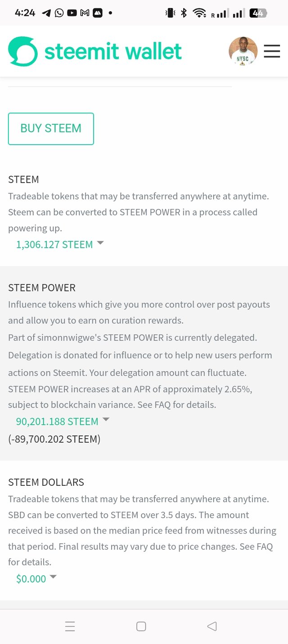The image size is (288, 644).
Task: Click the "steemit wallet" title text
Action: (x=113, y=51)
